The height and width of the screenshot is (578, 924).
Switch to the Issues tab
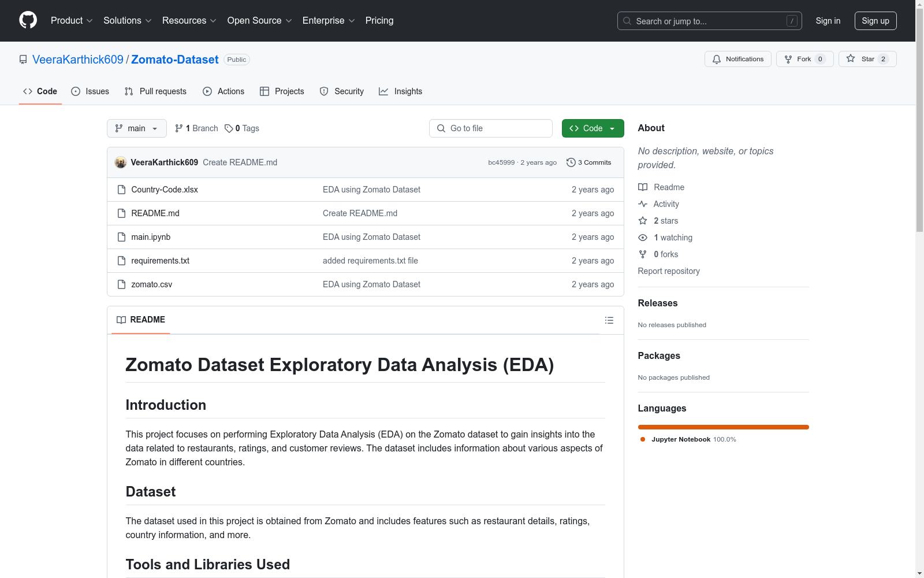coord(90,91)
